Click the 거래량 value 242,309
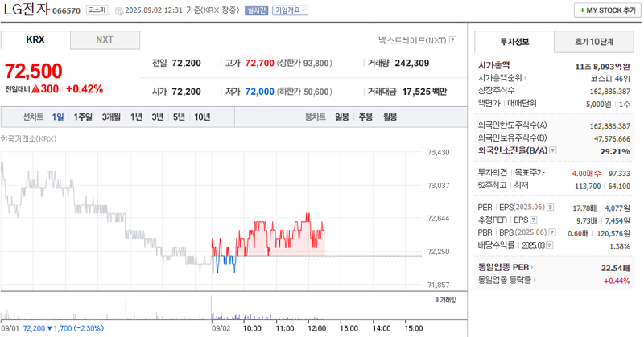 (x=412, y=64)
